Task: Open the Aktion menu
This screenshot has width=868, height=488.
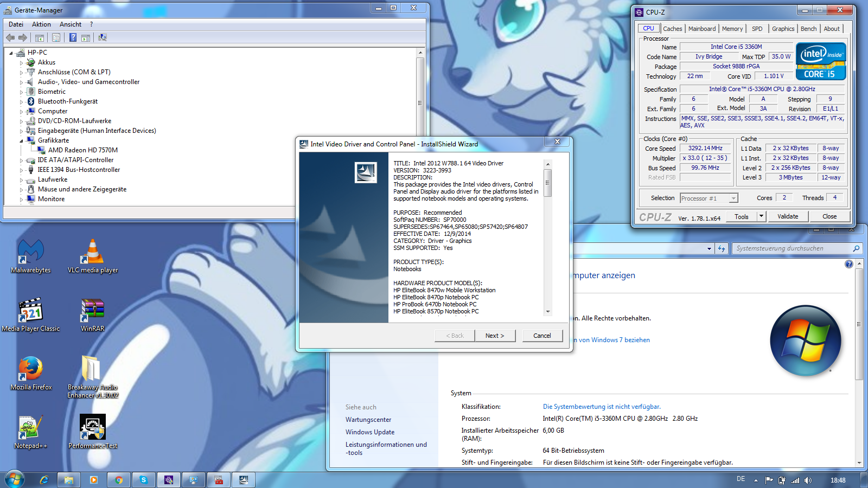Action: (x=41, y=24)
